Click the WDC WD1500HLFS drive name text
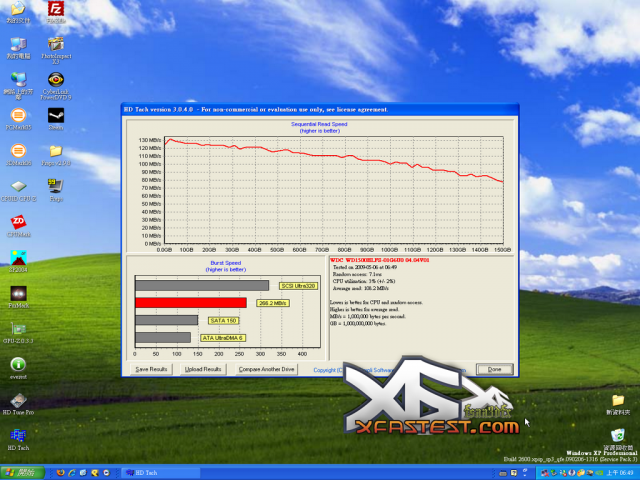This screenshot has width=640, height=480. pos(380,260)
